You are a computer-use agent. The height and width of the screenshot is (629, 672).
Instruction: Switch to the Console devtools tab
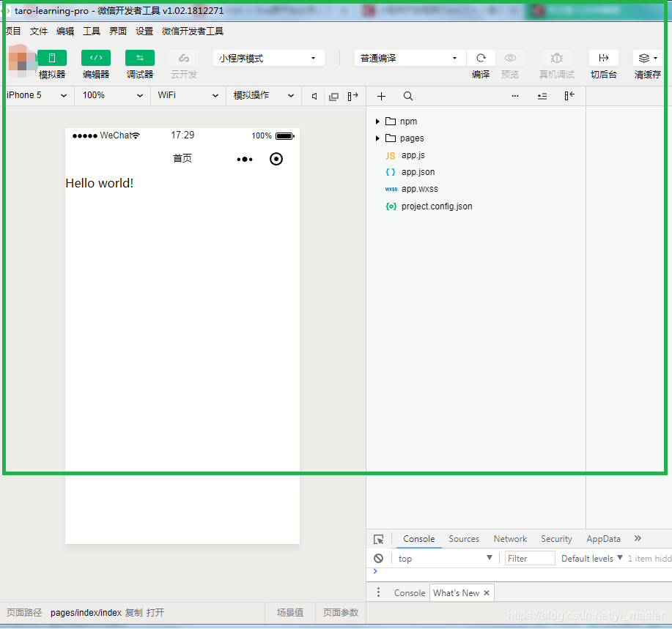click(x=418, y=539)
